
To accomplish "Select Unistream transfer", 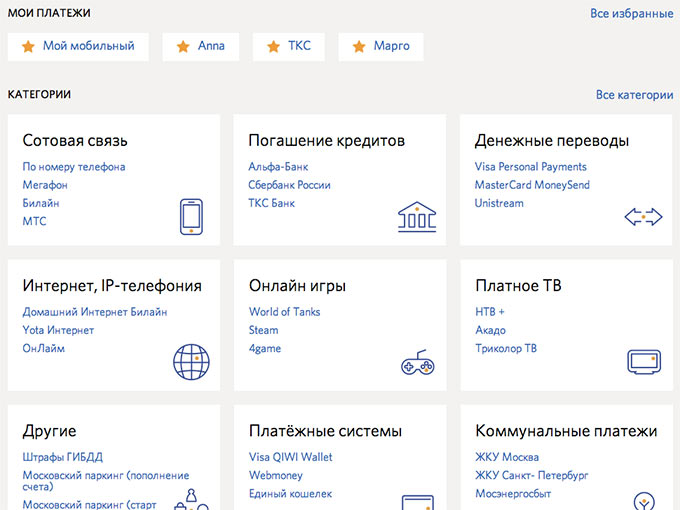I will point(499,203).
